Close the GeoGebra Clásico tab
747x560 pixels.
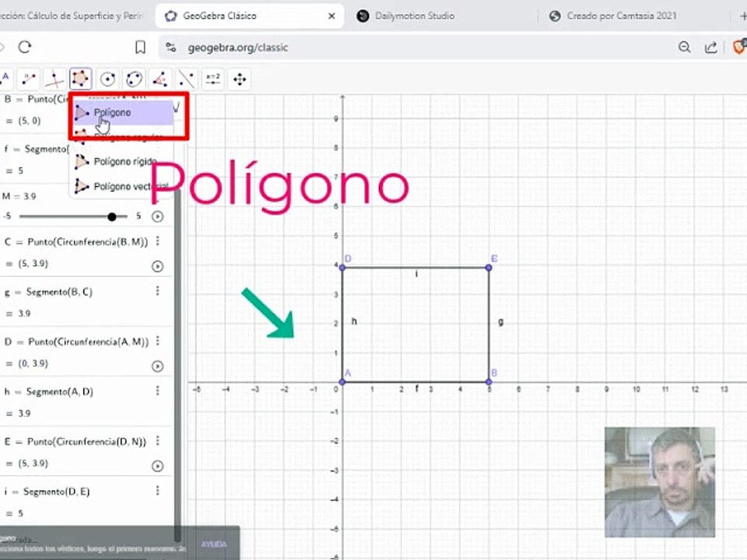(x=331, y=16)
